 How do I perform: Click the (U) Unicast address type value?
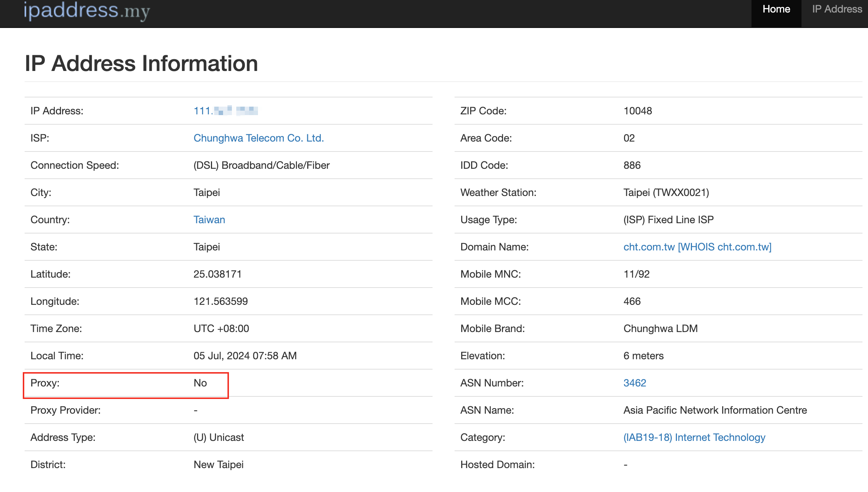click(218, 437)
